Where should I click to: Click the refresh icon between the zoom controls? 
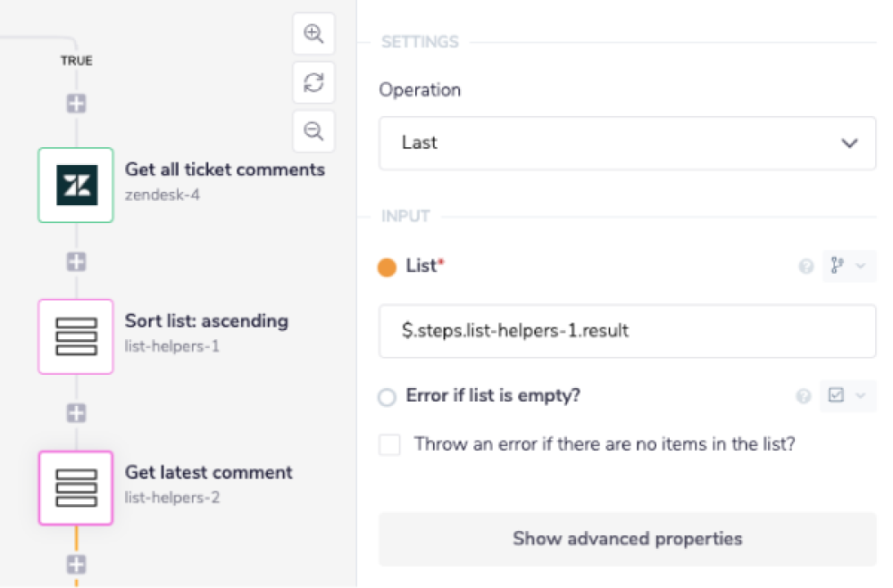[313, 81]
